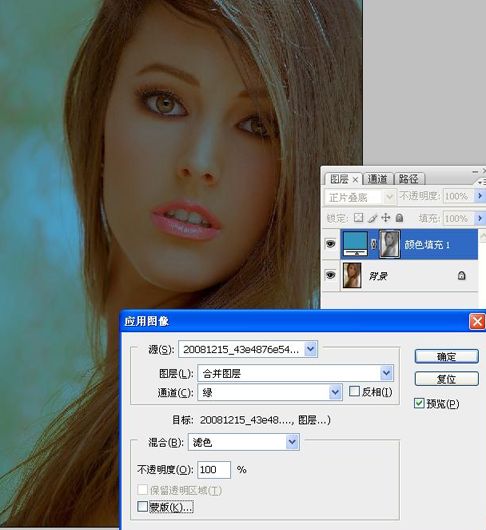This screenshot has height=530, width=486.
Task: Enable the 反相(I) checkbox
Action: 354,391
